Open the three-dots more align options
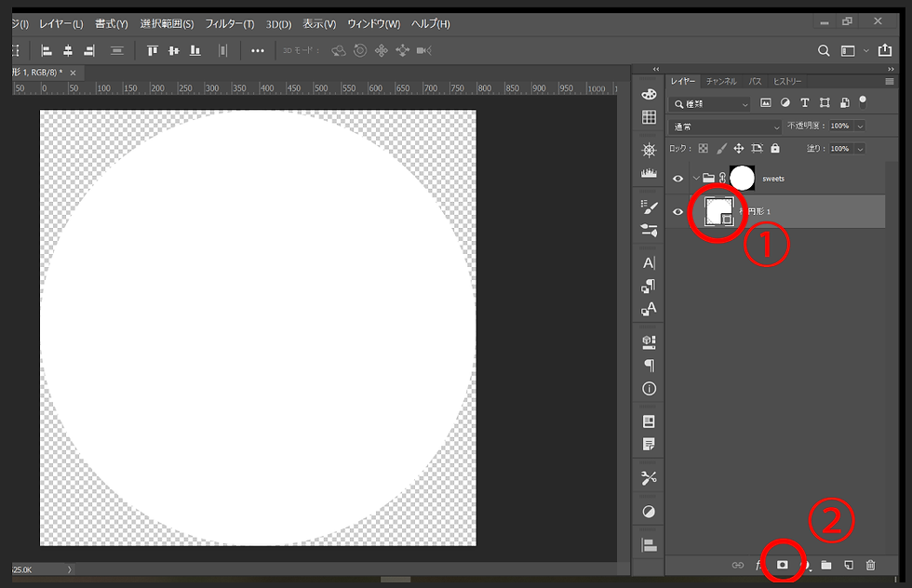Image resolution: width=912 pixels, height=588 pixels. 257,51
